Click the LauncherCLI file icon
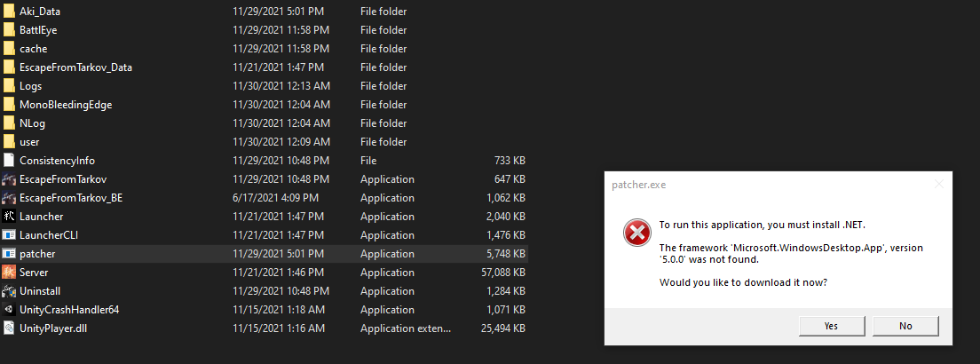The width and height of the screenshot is (980, 364). (x=9, y=235)
